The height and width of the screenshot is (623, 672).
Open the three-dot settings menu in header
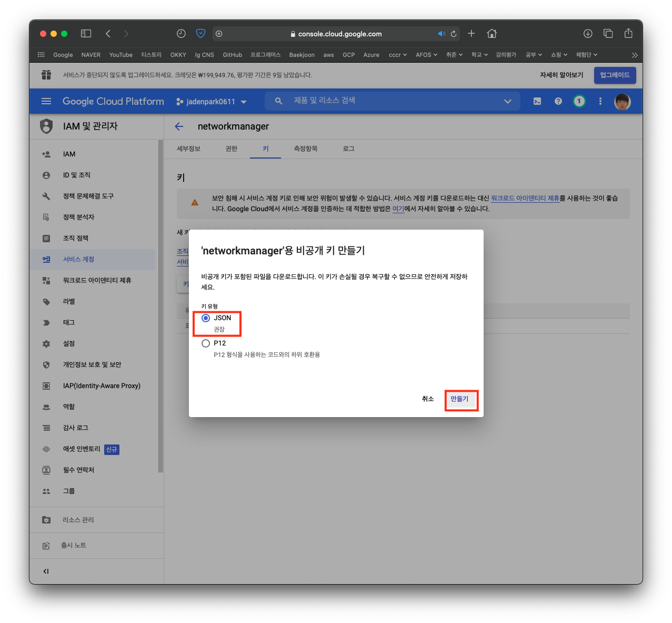tap(600, 101)
